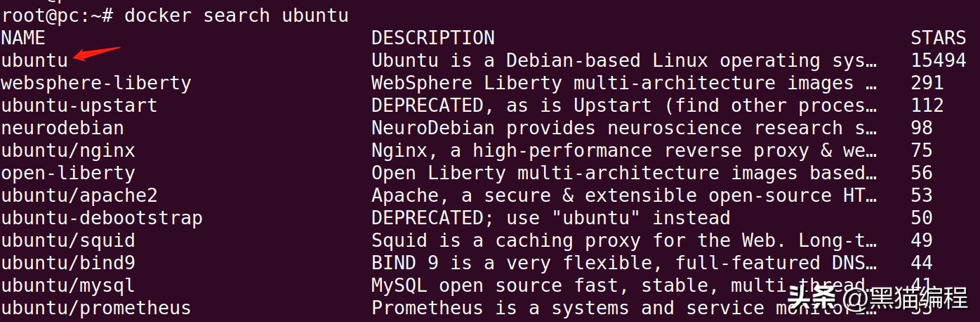Click the 15494 star count
The height and width of the screenshot is (322, 980).
coord(938,60)
